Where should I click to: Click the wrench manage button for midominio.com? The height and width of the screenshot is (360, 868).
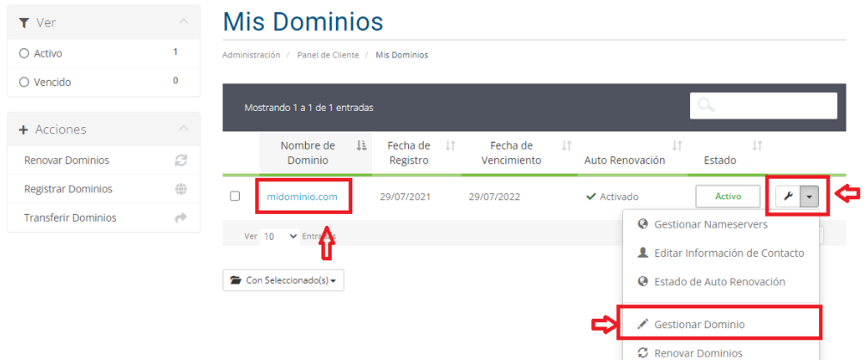(788, 197)
